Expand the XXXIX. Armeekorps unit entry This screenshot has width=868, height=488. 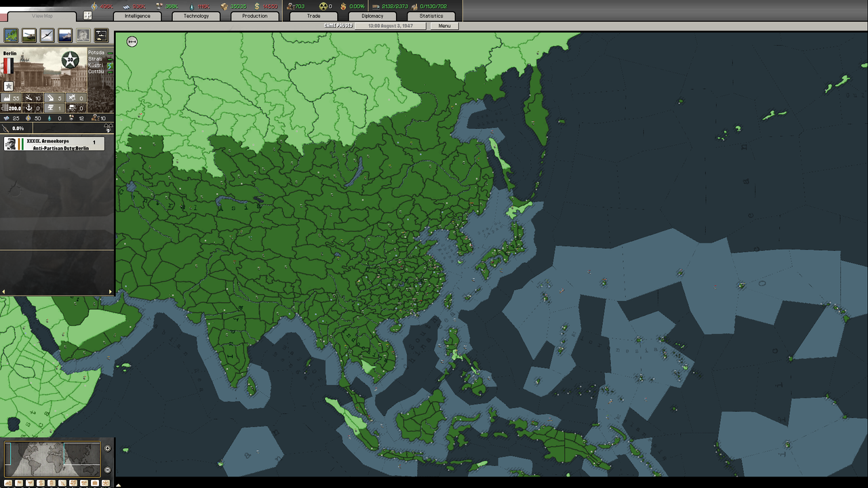click(54, 144)
